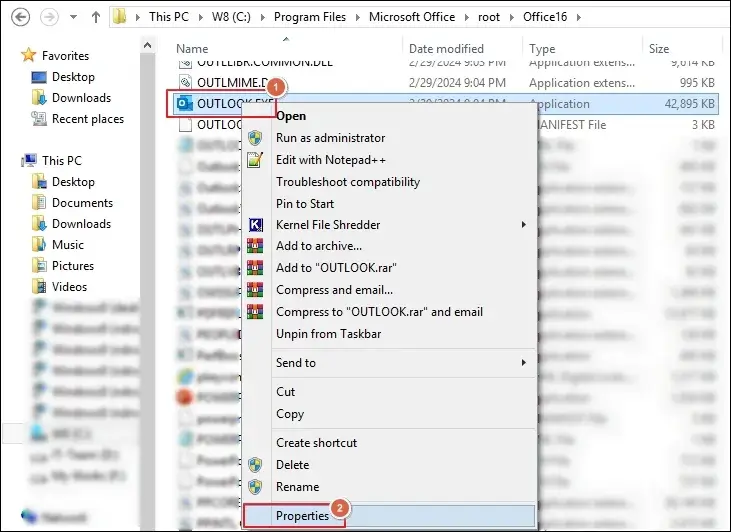Expand chevron after Office16 in address bar

tap(579, 17)
